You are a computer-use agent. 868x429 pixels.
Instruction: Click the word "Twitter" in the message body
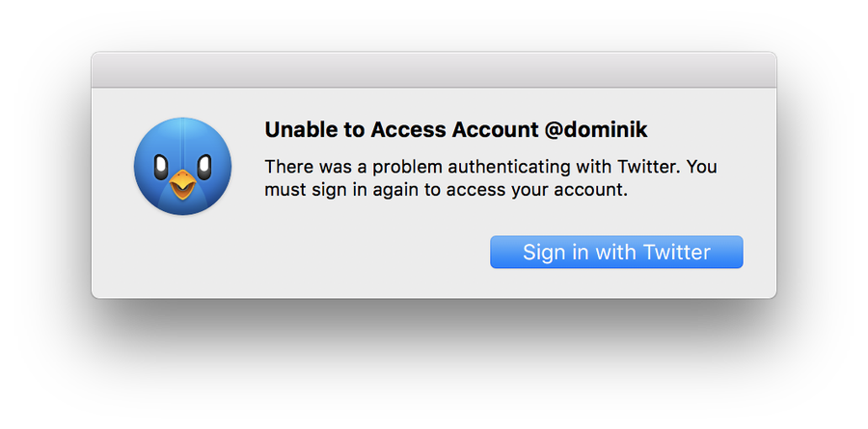point(649,166)
